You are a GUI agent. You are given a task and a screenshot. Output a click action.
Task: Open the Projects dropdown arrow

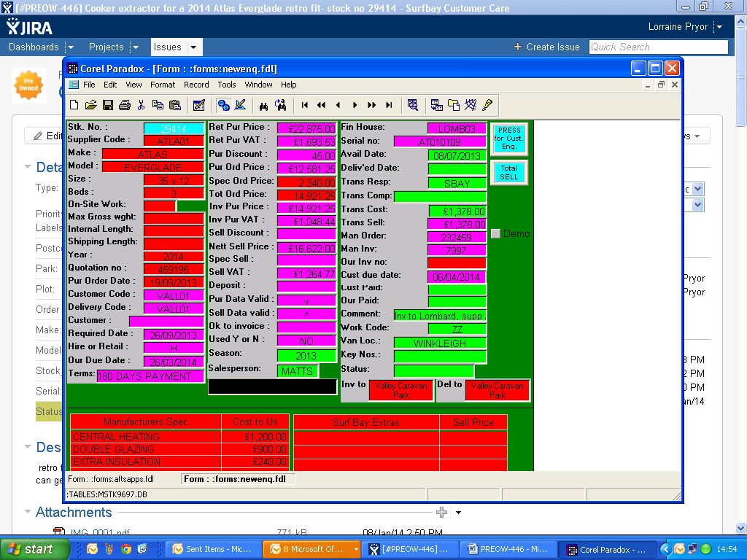point(136,47)
